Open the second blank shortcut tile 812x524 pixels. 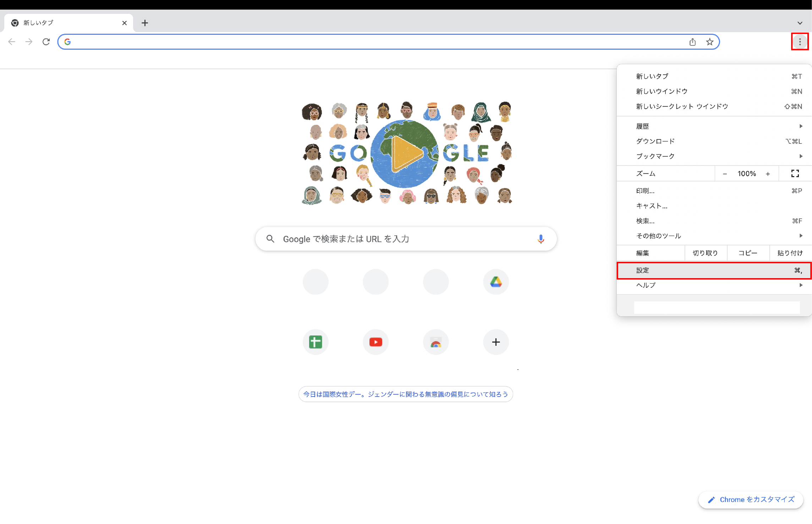point(376,282)
